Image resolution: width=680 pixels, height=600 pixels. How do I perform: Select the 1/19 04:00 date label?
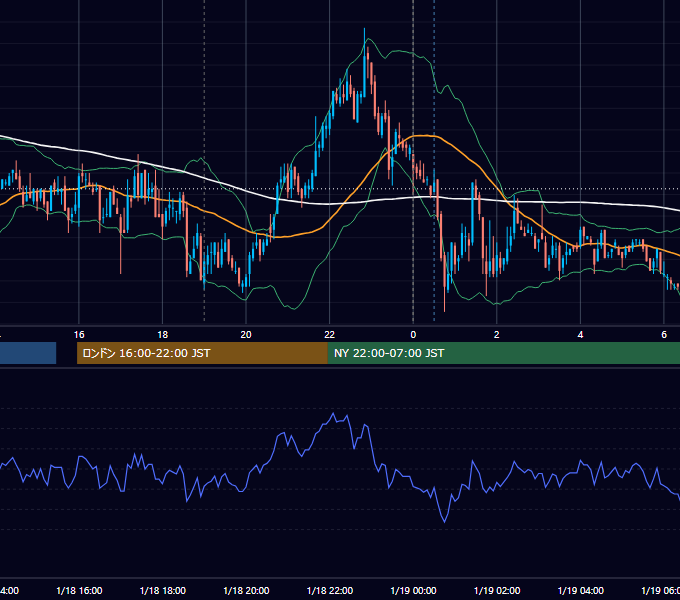(581, 590)
